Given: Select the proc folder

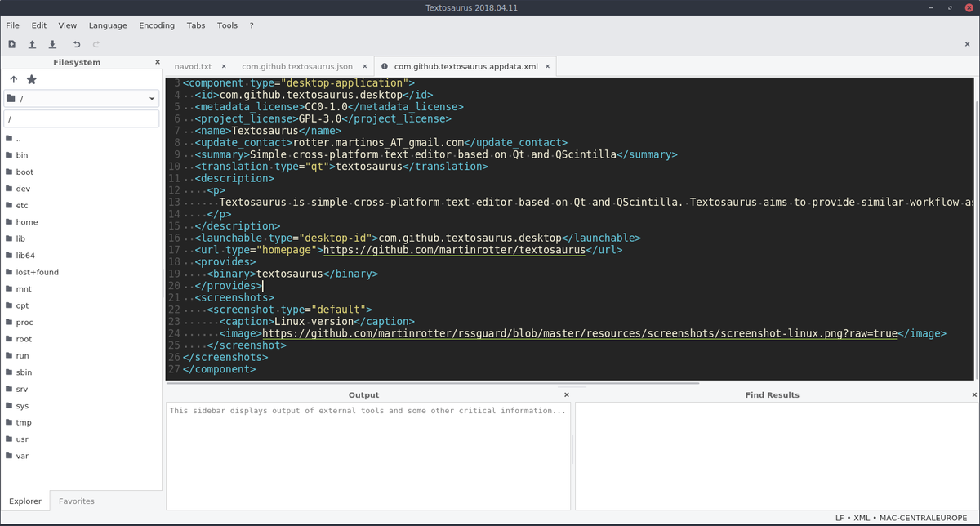Looking at the screenshot, I should (x=81, y=322).
